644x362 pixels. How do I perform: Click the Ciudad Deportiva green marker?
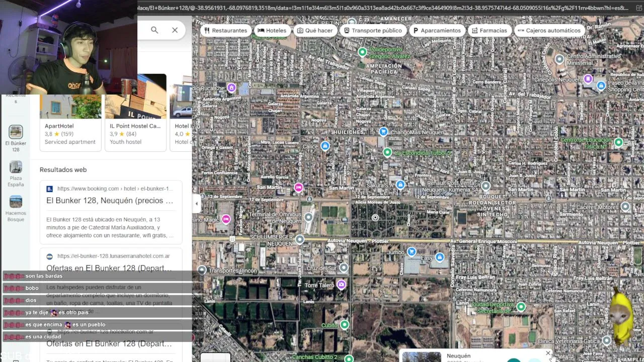pos(521,307)
